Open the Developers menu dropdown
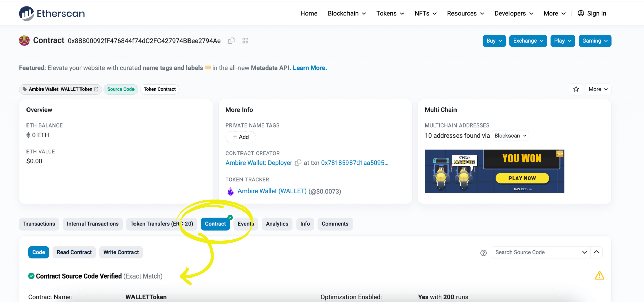Screen dimensions: 644x302 [x=514, y=13]
